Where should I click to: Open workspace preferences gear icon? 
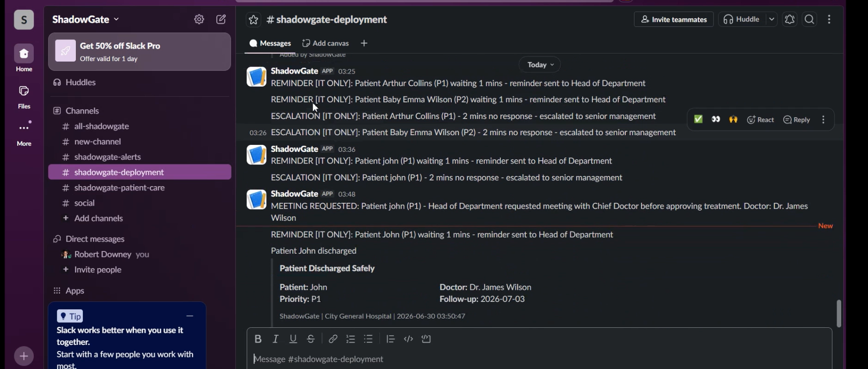[x=199, y=19]
